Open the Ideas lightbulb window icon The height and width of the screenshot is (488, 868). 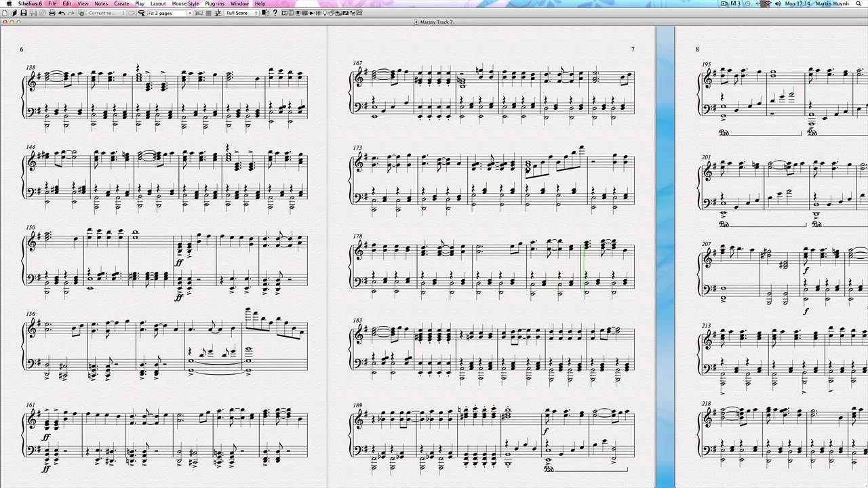pos(325,13)
